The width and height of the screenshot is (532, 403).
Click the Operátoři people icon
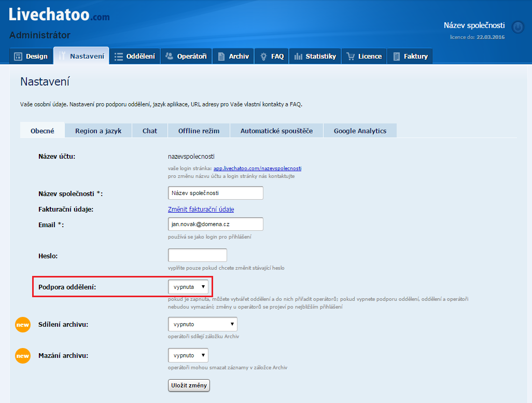pos(169,56)
